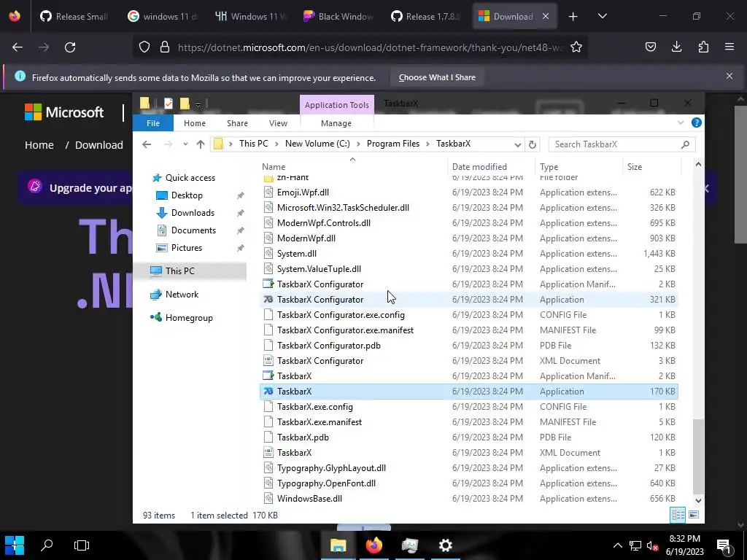This screenshot has width=747, height=560.
Task: Open the Firefox Extensions puzzle icon
Action: [x=703, y=47]
